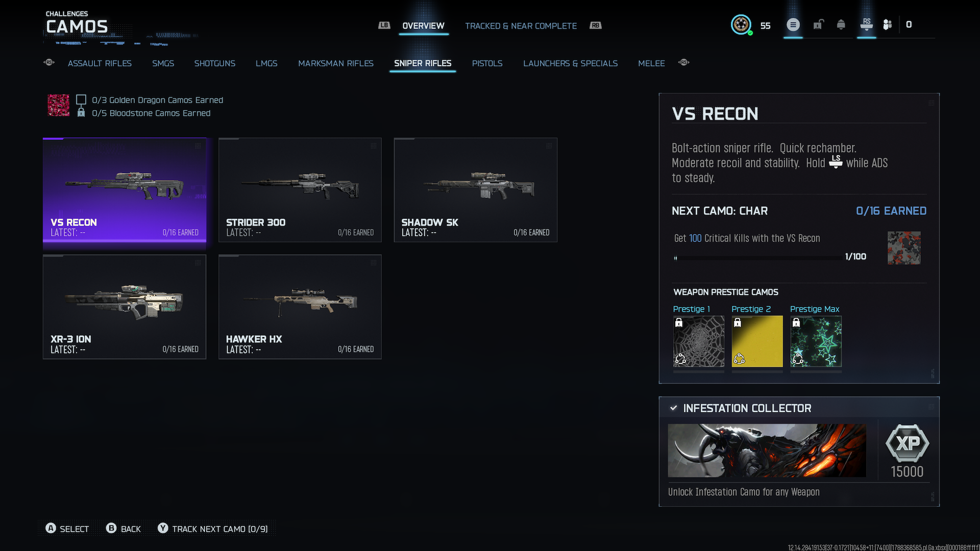Click the Bloodstone camo swatch preview
980x551 pixels.
(58, 105)
